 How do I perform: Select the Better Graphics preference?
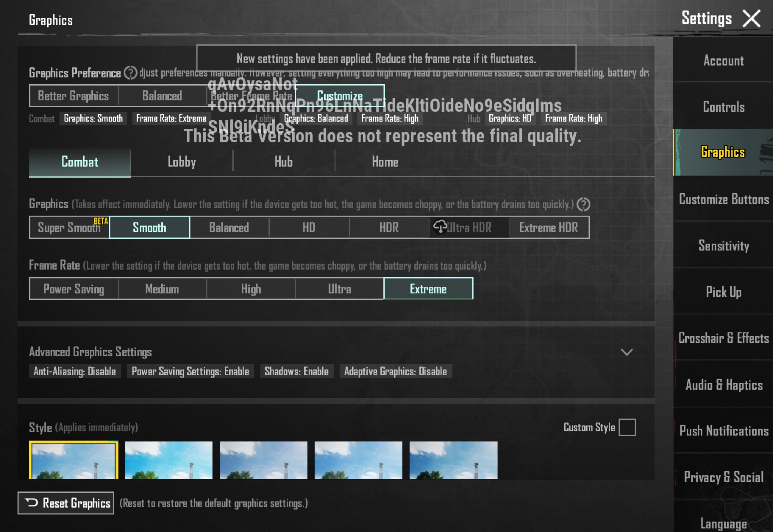pyautogui.click(x=73, y=96)
